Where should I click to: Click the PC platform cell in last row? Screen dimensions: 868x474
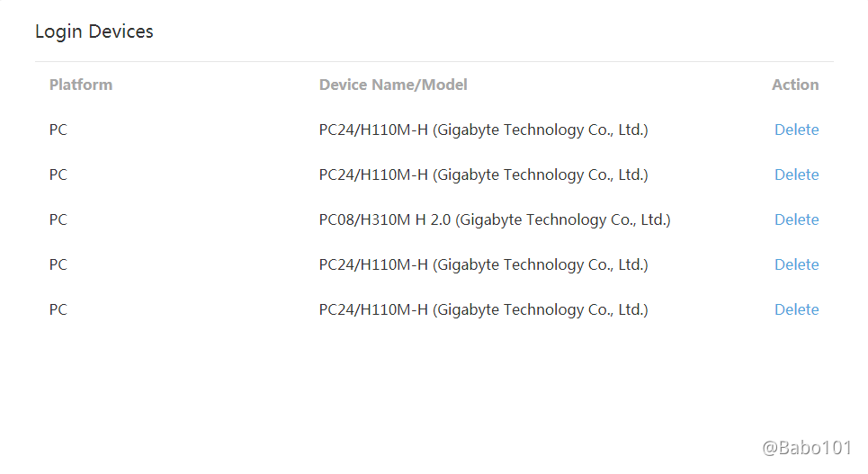[x=58, y=309]
